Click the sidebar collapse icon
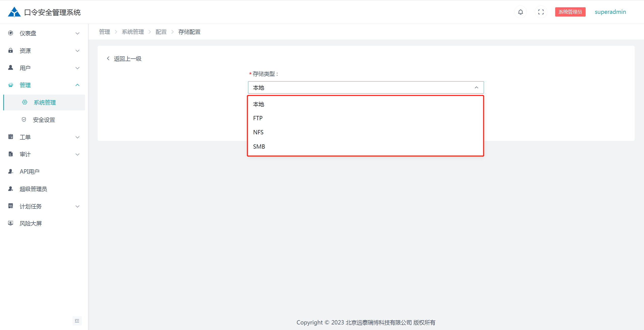Screen dimensions: 644x330 click(x=77, y=321)
